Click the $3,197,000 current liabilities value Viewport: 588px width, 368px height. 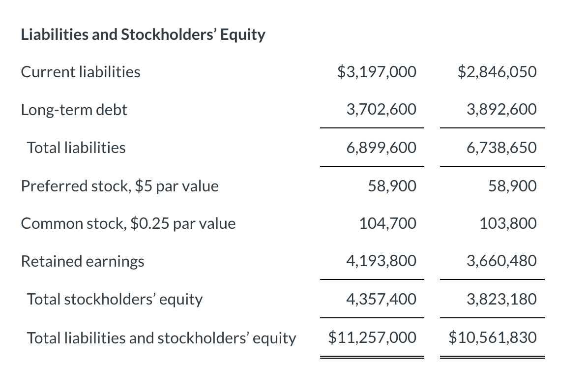point(377,72)
